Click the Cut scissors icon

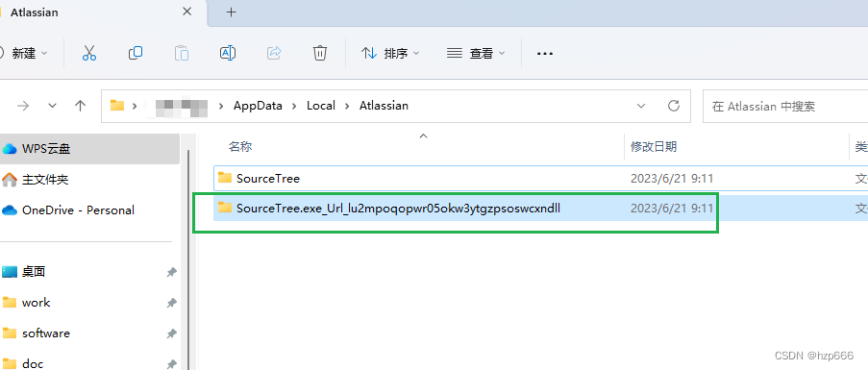[x=89, y=53]
